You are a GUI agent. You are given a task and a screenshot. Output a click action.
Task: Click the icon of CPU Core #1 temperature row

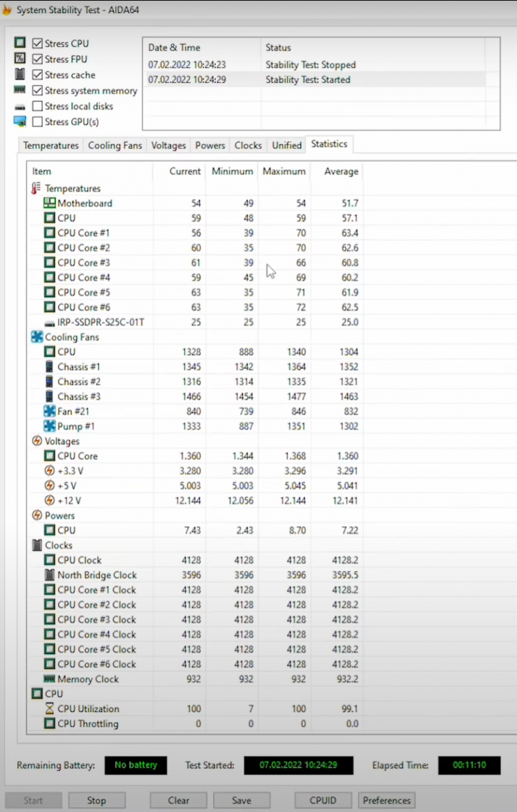click(x=49, y=233)
